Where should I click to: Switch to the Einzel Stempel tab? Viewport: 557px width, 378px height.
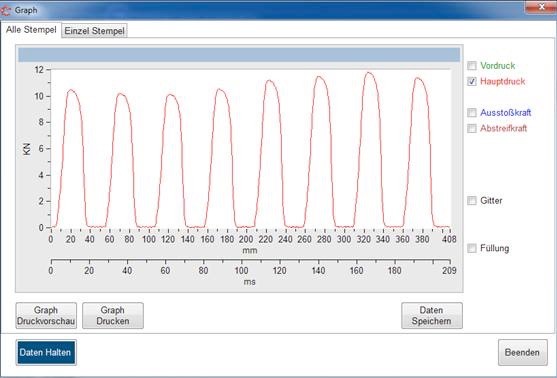[x=94, y=31]
